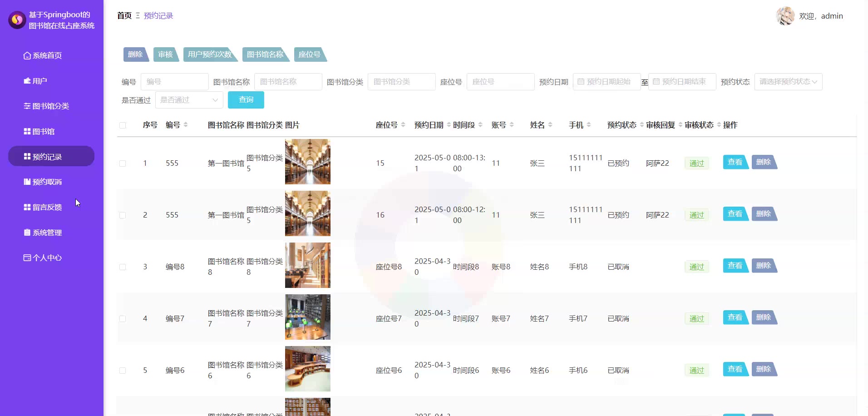Screen dimensions: 868x416
Task: Click calendar icon in 预约日期起始 field
Action: click(x=581, y=82)
